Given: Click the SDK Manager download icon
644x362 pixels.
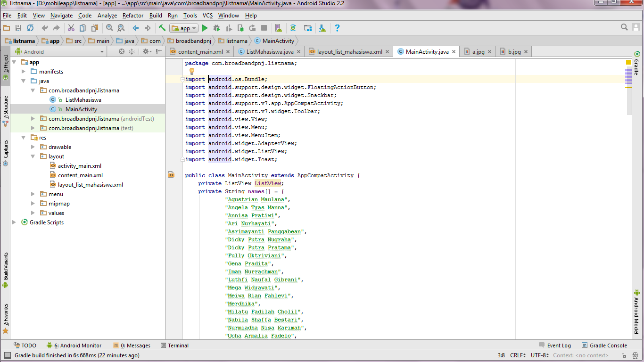Looking at the screenshot, I should point(322,28).
